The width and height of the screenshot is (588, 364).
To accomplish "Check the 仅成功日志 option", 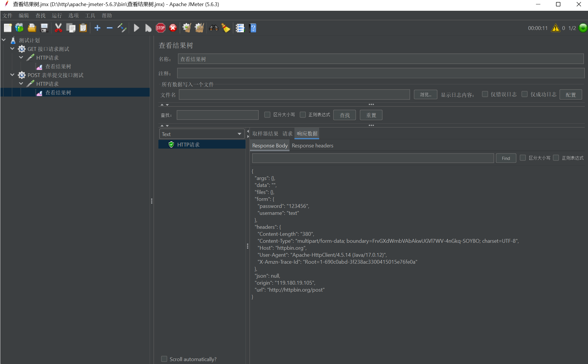I will pyautogui.click(x=525, y=94).
